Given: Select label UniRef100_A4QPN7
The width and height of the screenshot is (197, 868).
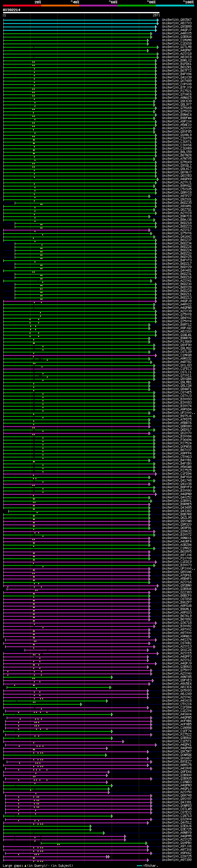Looking at the screenshot, I should [x=177, y=50].
